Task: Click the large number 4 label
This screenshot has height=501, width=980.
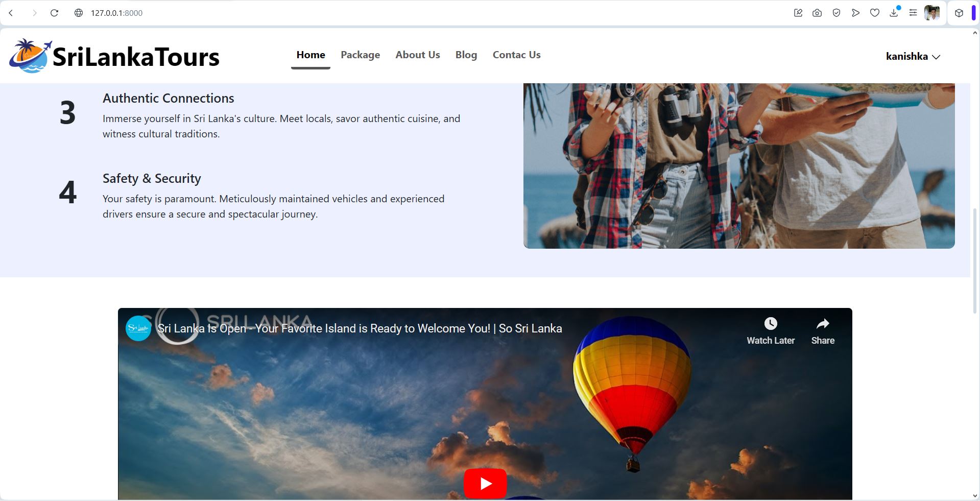Action: click(x=67, y=193)
